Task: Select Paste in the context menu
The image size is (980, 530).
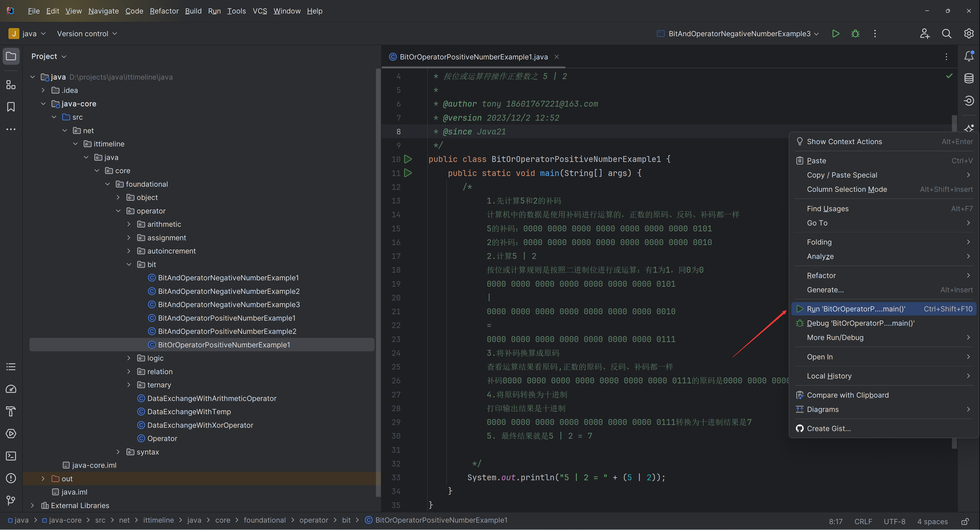Action: (884, 161)
